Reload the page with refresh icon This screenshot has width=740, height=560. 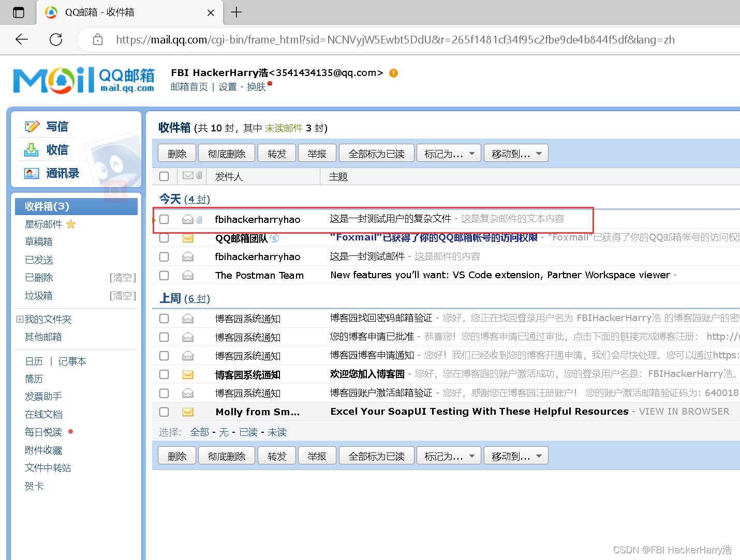point(56,39)
